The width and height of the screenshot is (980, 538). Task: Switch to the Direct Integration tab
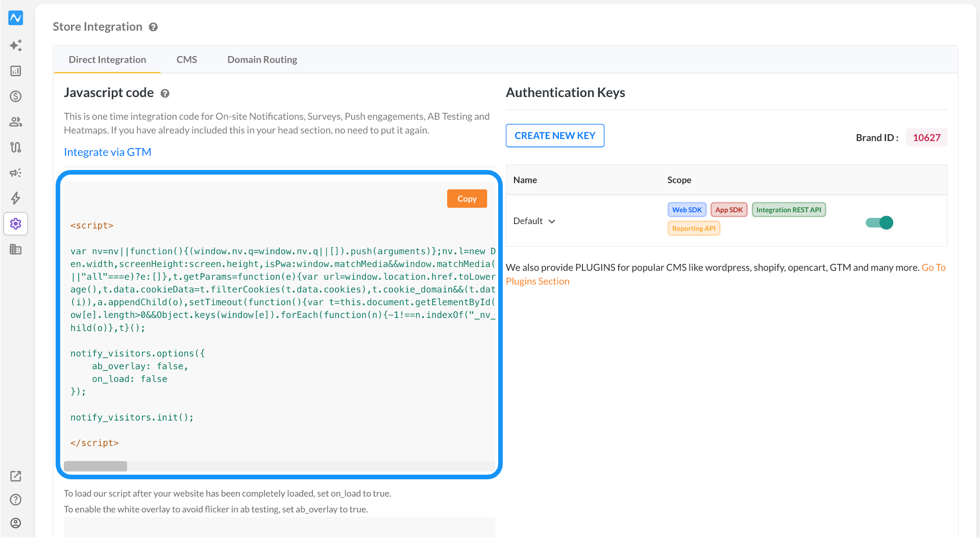coord(107,60)
